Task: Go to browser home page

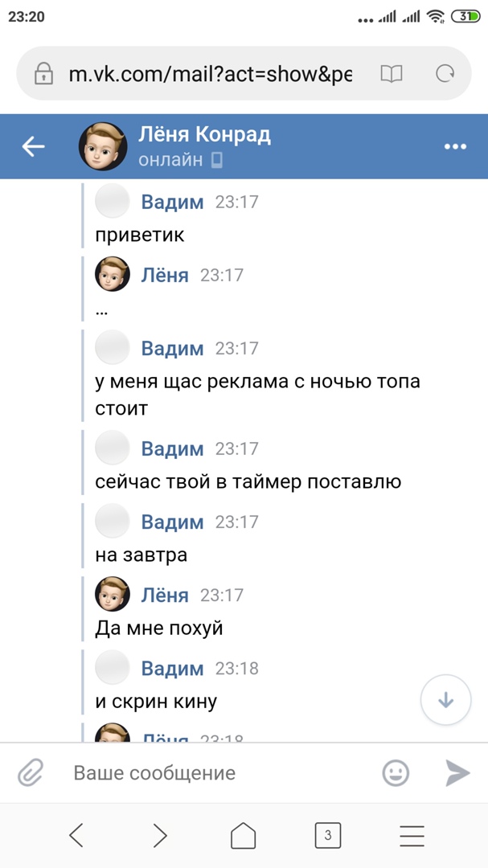Action: tap(243, 836)
